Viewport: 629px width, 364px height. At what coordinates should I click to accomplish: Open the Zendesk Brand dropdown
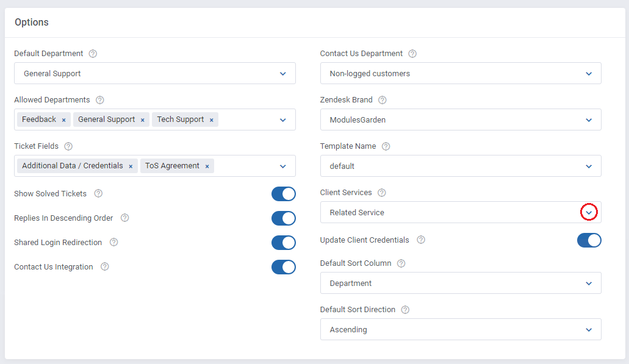[x=461, y=120]
